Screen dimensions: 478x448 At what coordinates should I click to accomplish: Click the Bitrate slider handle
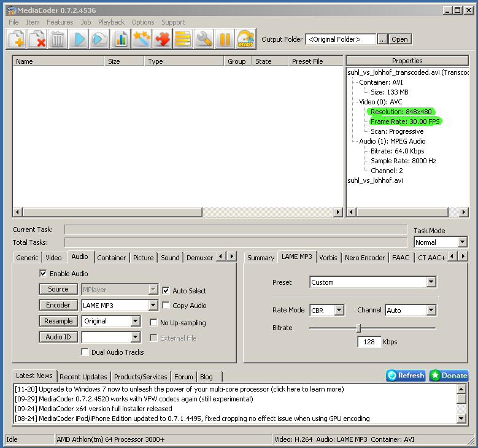click(358, 328)
